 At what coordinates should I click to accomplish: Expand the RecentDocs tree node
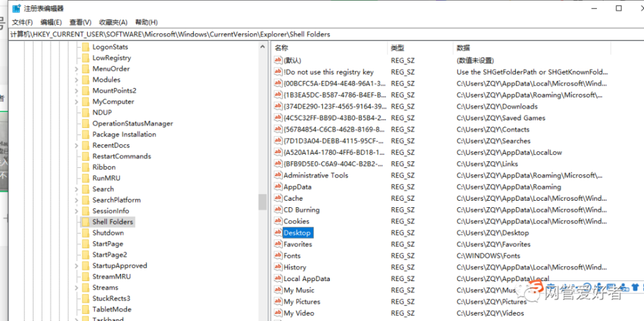77,146
